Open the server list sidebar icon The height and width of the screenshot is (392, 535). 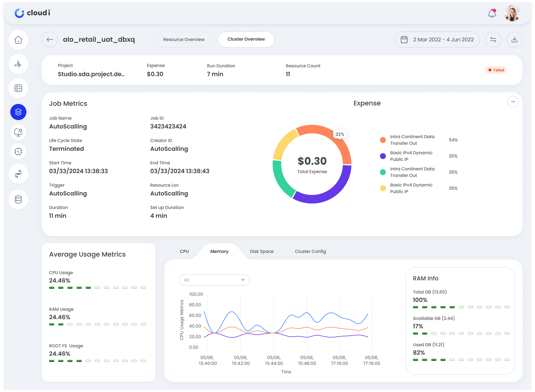pos(18,88)
